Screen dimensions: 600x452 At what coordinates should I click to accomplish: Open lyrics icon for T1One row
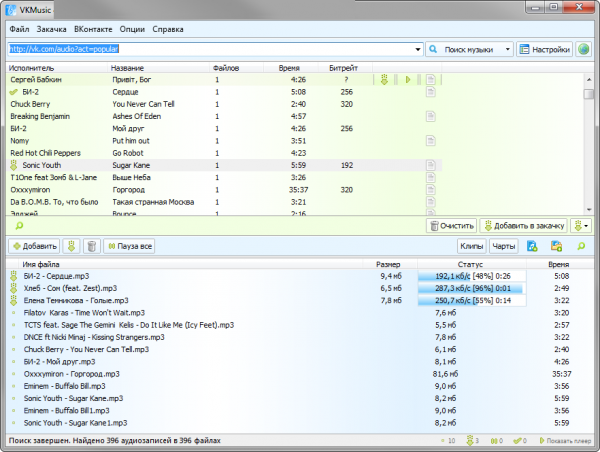(430, 178)
